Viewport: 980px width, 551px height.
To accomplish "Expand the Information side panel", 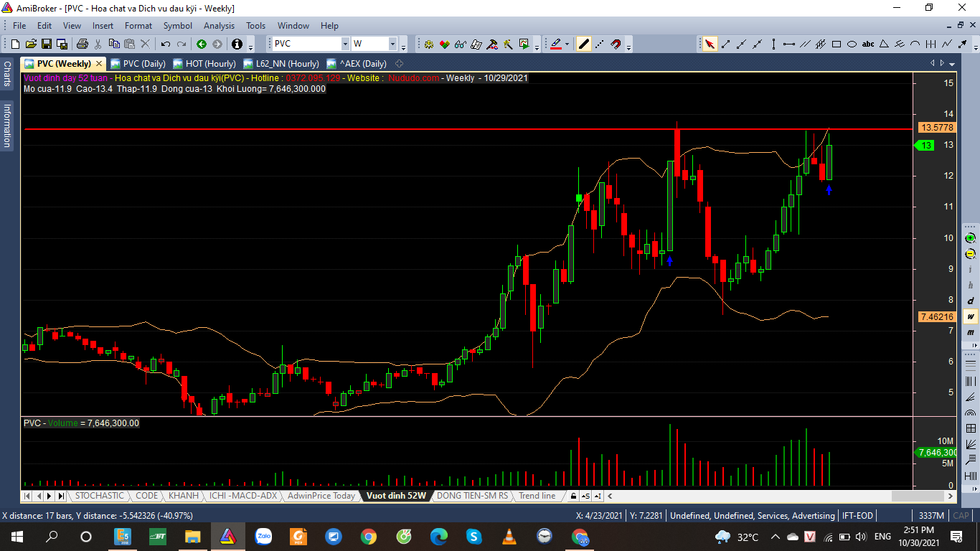I will tap(7, 125).
